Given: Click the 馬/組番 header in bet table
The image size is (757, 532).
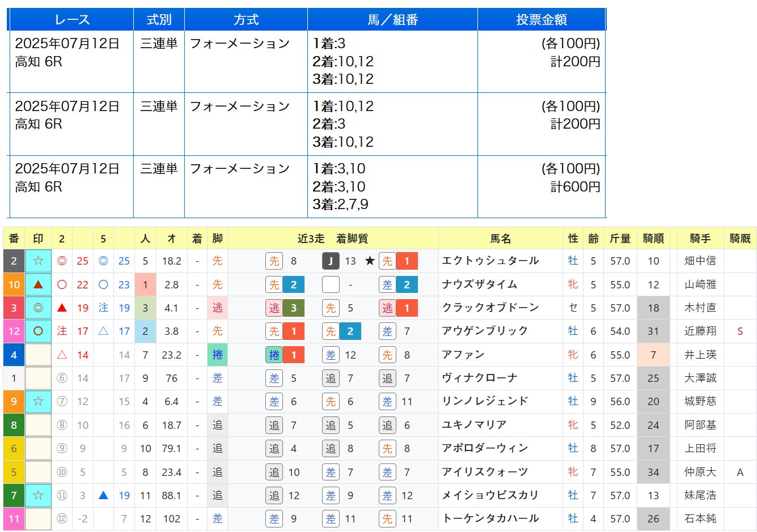Looking at the screenshot, I should pyautogui.click(x=392, y=19).
